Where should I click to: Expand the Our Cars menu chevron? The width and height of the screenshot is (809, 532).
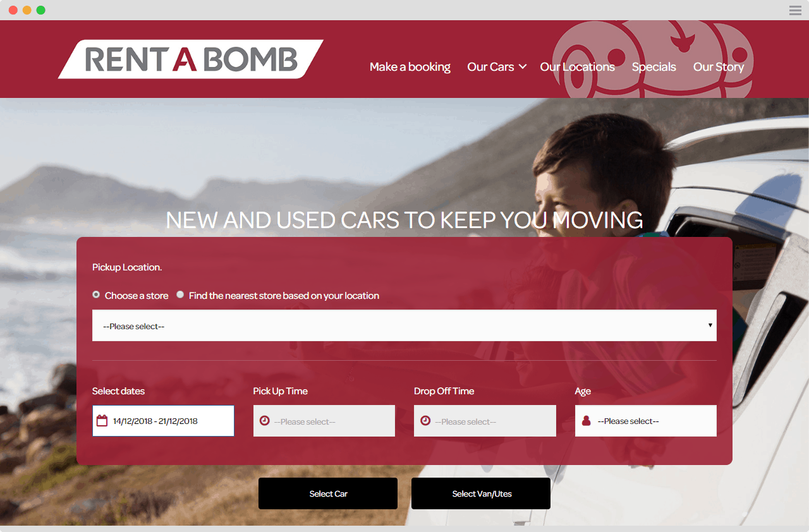(523, 66)
